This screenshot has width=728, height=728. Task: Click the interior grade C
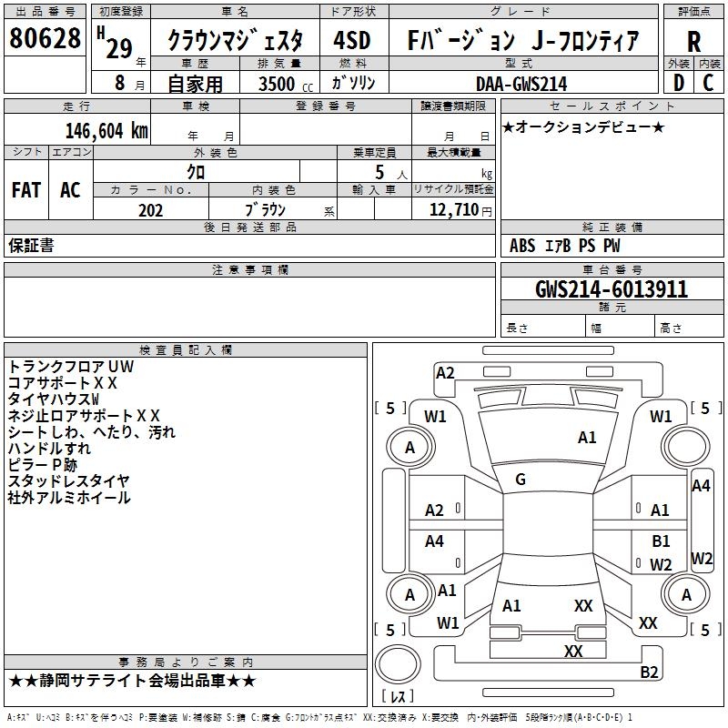tap(708, 83)
